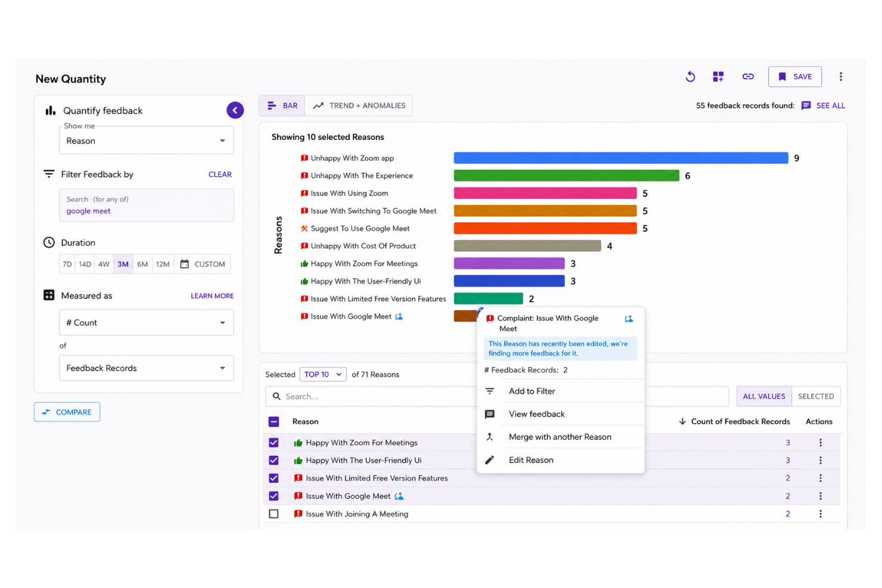The image size is (882, 588).
Task: Click the search magnifier icon in Reasons search
Action: [277, 396]
